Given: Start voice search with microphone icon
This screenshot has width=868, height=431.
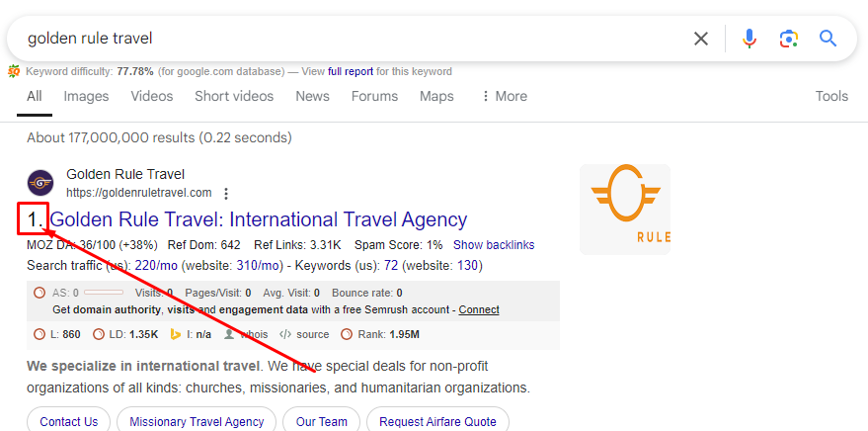Looking at the screenshot, I should (749, 39).
